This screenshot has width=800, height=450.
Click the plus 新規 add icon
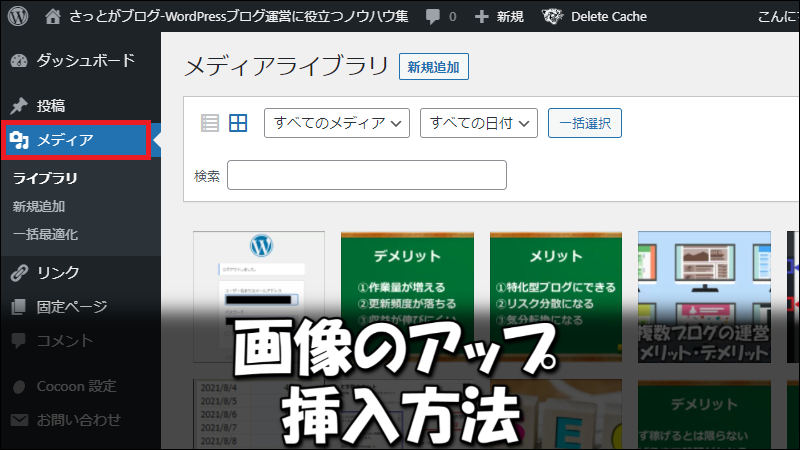click(481, 16)
